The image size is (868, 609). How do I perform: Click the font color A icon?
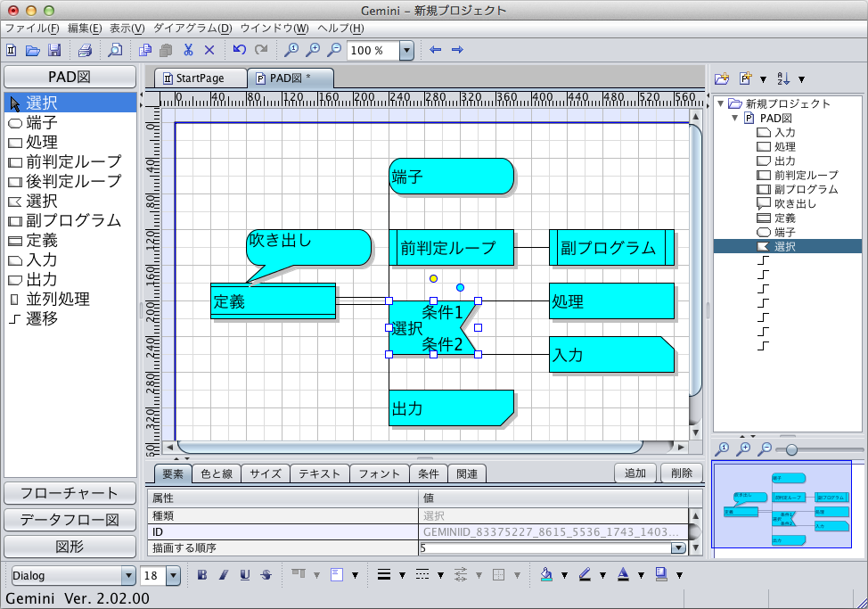point(623,575)
